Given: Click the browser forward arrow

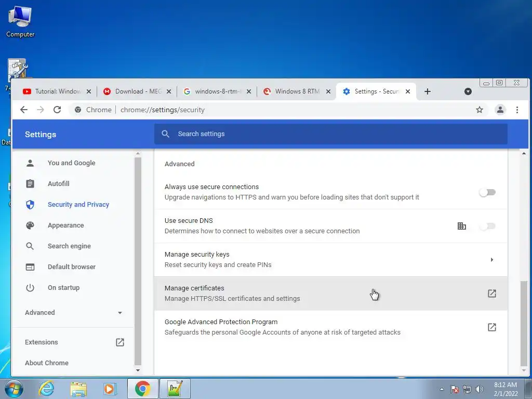Looking at the screenshot, I should (41, 110).
